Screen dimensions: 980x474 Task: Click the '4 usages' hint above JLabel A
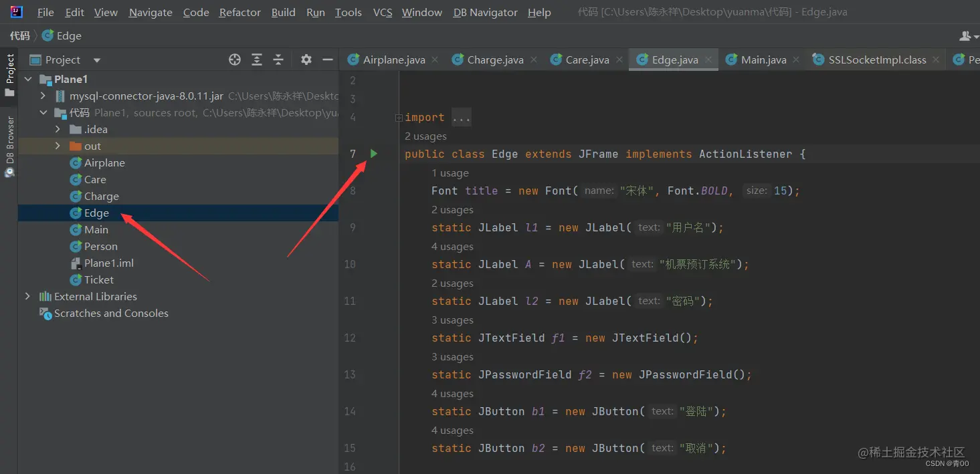[x=452, y=247]
